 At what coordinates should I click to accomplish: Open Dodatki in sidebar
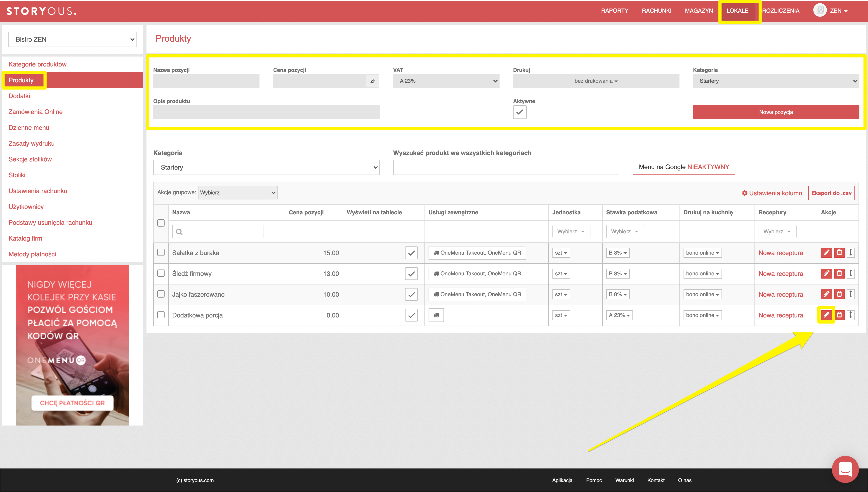[x=19, y=96]
